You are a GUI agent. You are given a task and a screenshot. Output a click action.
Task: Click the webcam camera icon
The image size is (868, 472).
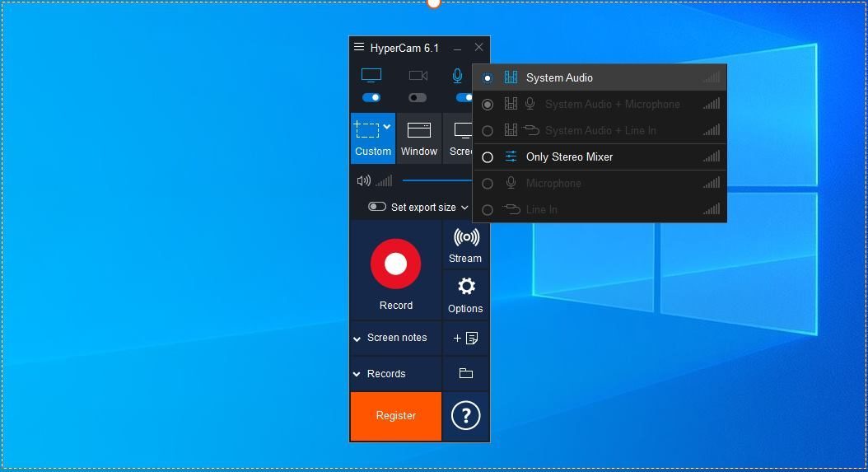coord(418,75)
